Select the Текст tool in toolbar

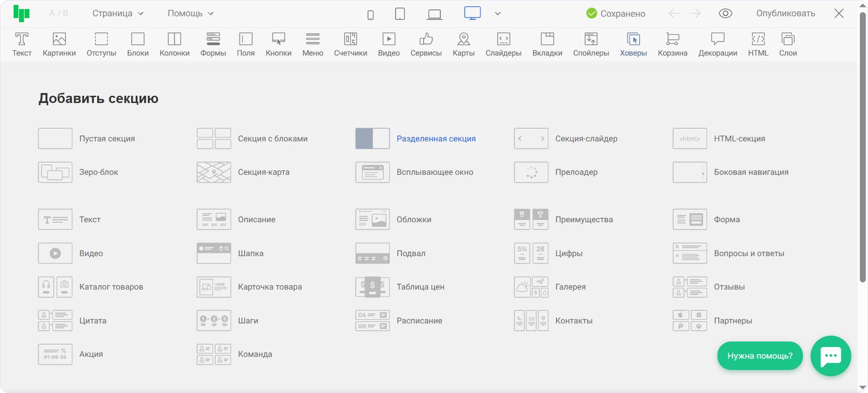tap(22, 44)
